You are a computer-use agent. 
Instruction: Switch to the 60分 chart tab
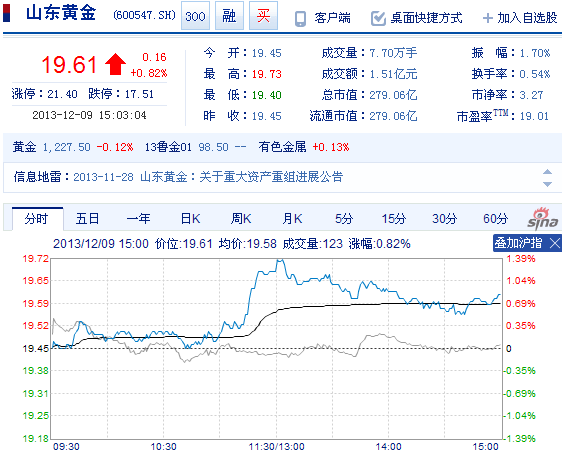coord(495,219)
